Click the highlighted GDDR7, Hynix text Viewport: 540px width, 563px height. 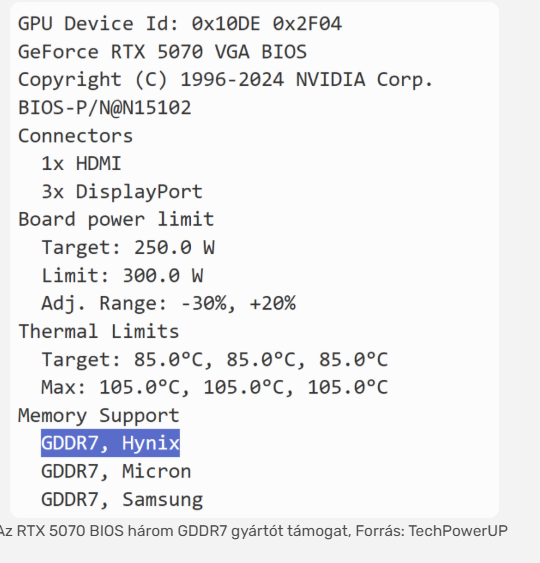point(110,443)
